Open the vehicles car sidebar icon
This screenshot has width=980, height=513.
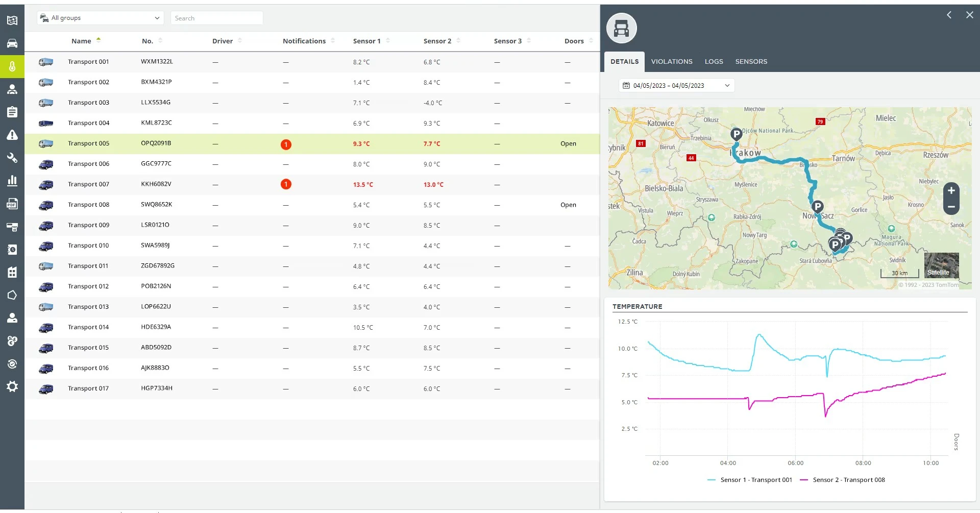(x=12, y=43)
